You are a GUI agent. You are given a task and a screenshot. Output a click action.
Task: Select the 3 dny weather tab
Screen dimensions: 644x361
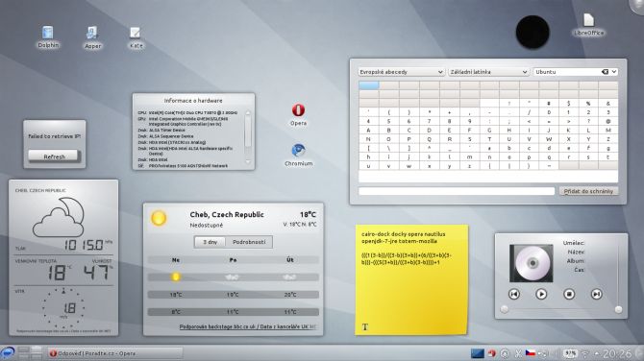pyautogui.click(x=211, y=242)
